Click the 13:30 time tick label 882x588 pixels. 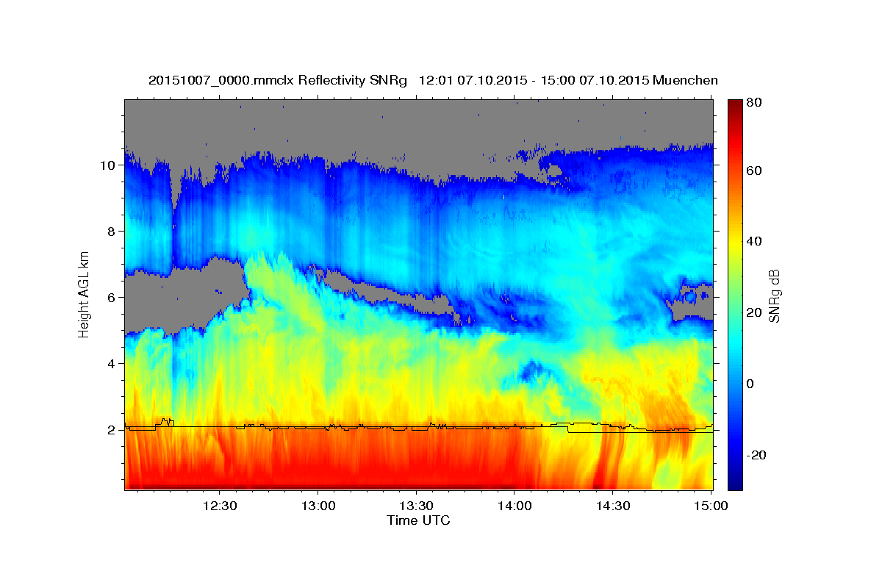pos(416,506)
